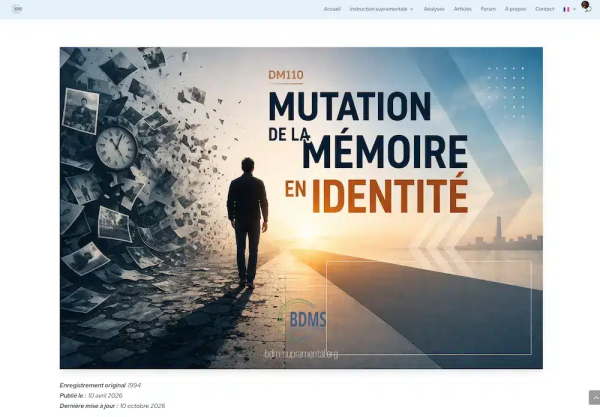The width and height of the screenshot is (600, 417).
Task: Open the Articles menu item
Action: pyautogui.click(x=462, y=9)
